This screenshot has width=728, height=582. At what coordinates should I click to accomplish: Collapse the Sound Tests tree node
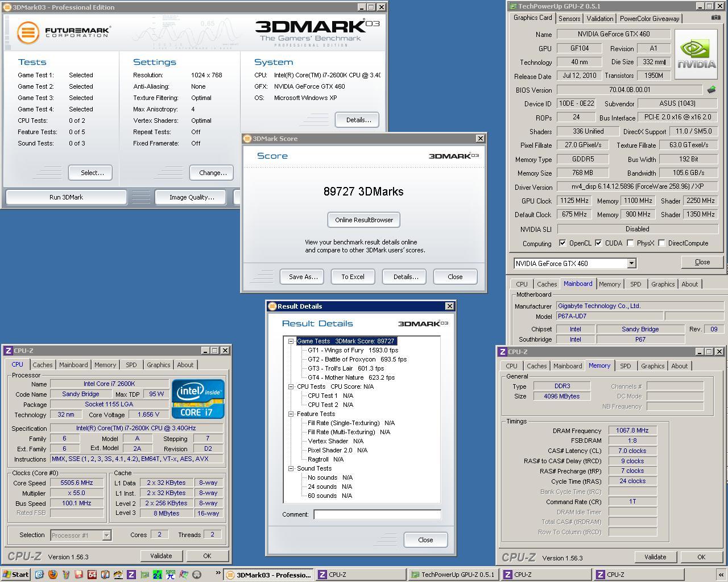tap(291, 468)
